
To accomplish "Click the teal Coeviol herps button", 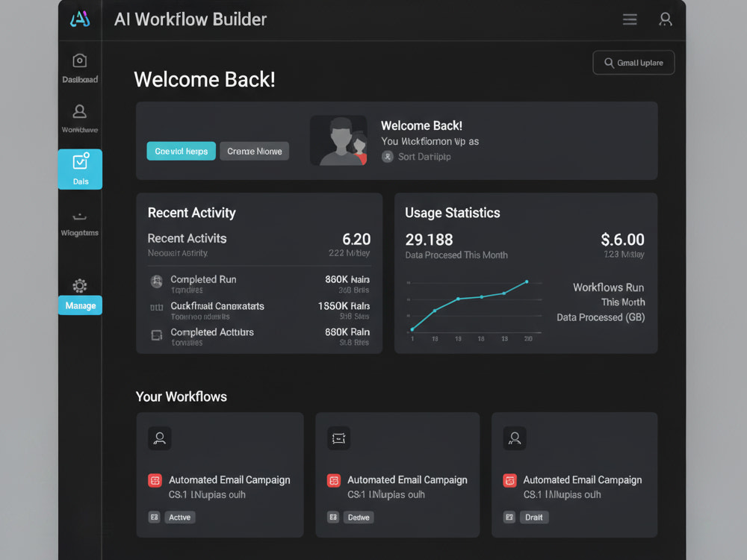I will tap(181, 151).
